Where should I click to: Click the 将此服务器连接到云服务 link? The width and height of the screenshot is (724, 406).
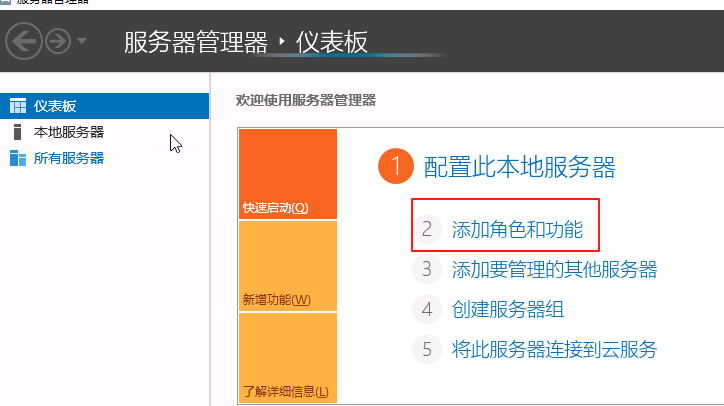[x=554, y=350]
